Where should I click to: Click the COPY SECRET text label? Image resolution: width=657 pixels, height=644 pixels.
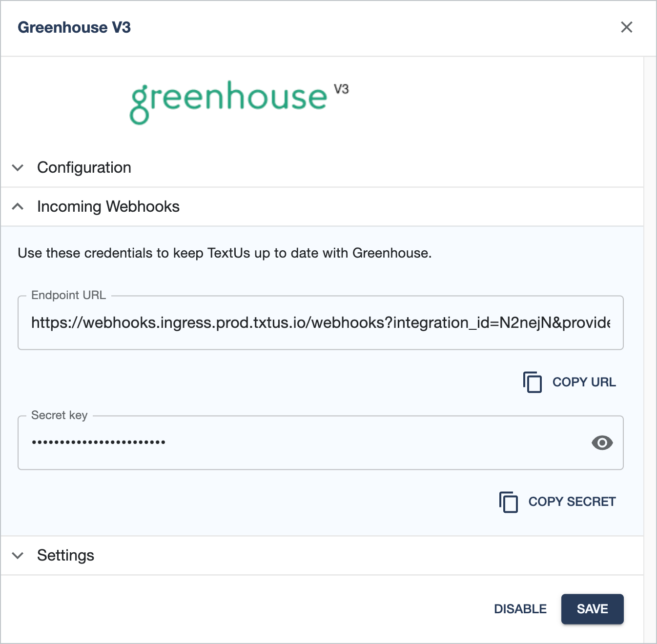pos(572,502)
